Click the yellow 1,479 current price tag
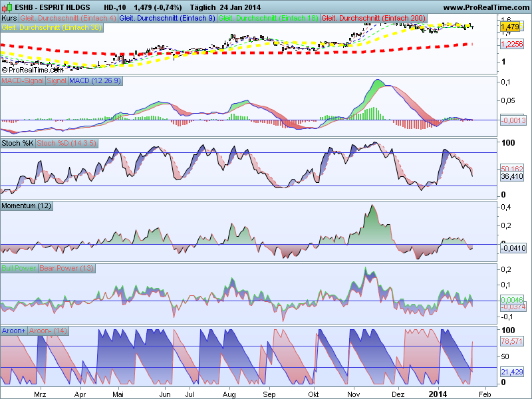532x399 pixels. (x=509, y=27)
